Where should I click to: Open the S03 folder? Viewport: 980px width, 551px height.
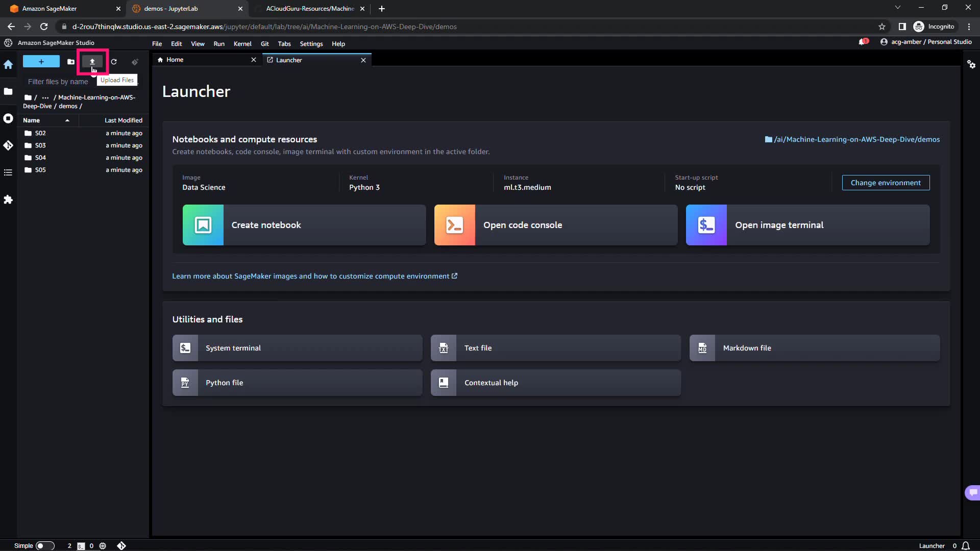coord(40,145)
